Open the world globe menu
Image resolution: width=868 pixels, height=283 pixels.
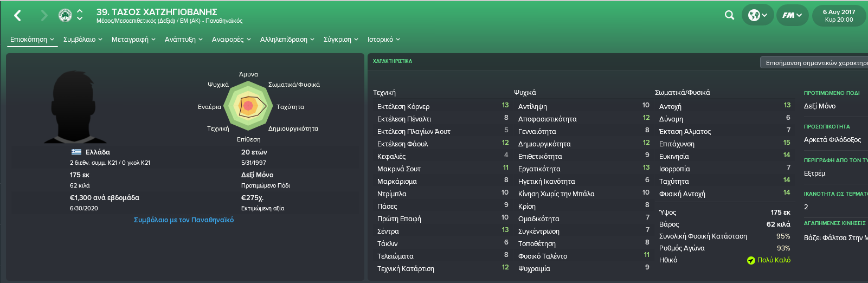[757, 15]
